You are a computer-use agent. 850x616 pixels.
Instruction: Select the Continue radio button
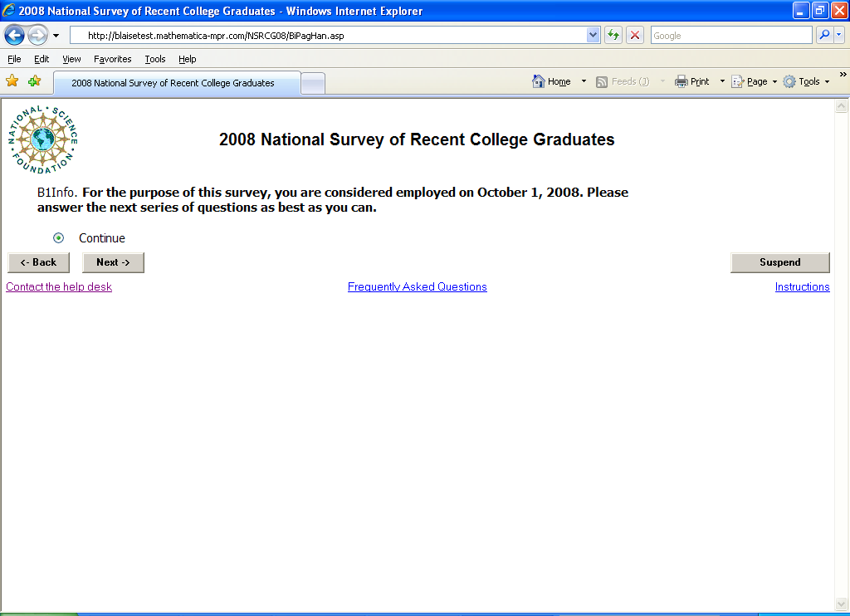(59, 238)
